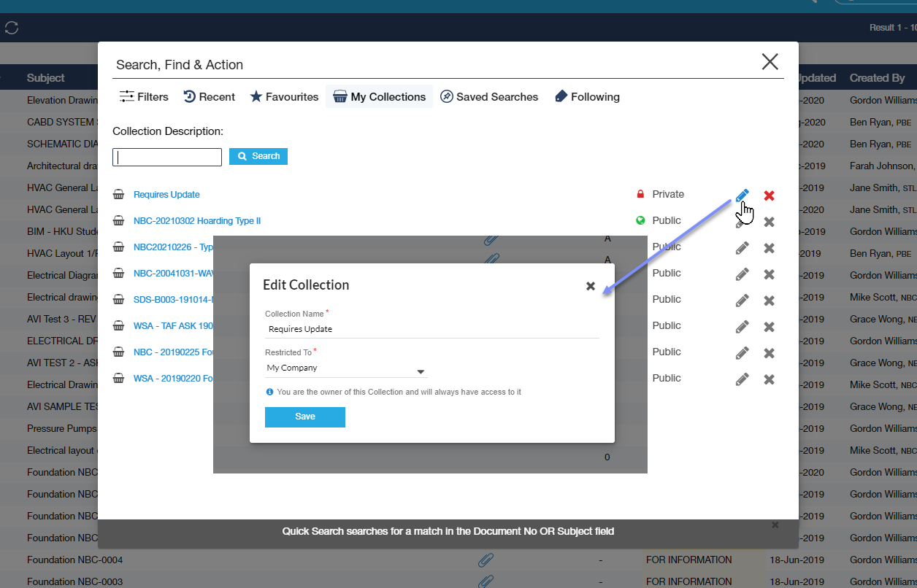Go to the Favourites tab
The height and width of the screenshot is (588, 917).
pos(284,97)
